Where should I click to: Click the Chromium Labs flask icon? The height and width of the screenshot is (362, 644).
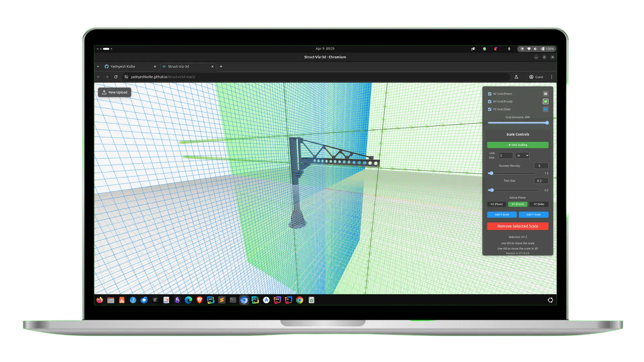(516, 77)
